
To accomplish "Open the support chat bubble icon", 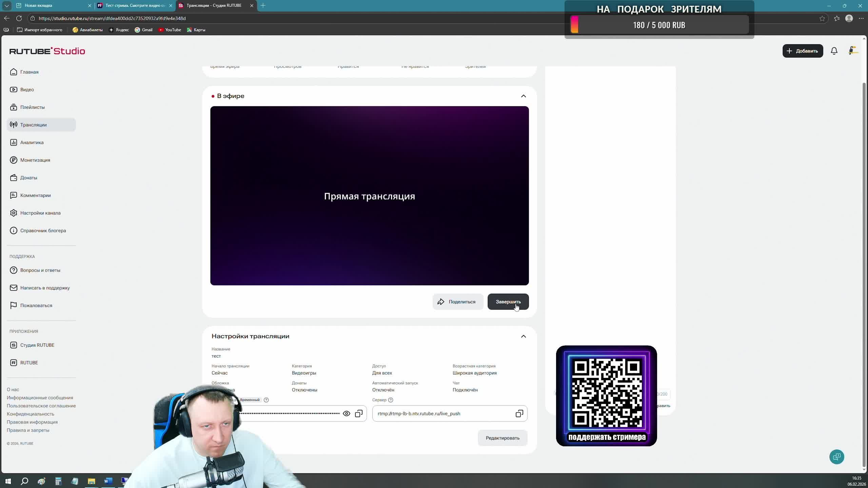I will click(x=836, y=457).
